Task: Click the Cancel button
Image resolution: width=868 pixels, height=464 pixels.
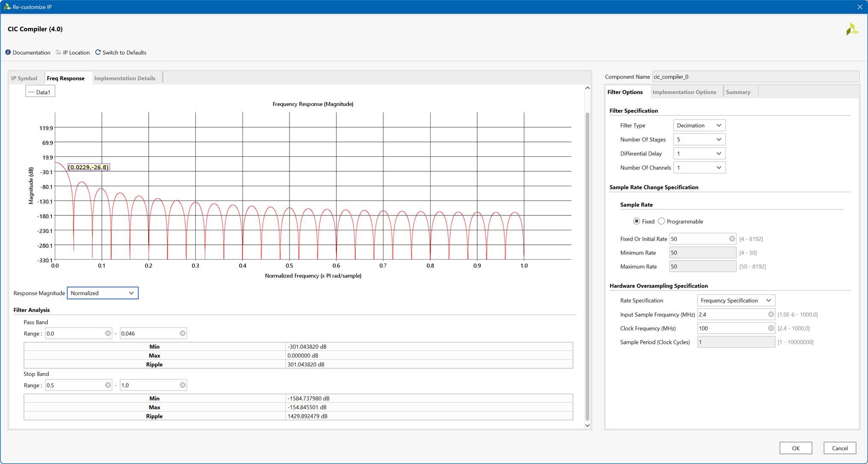Action: click(x=840, y=448)
